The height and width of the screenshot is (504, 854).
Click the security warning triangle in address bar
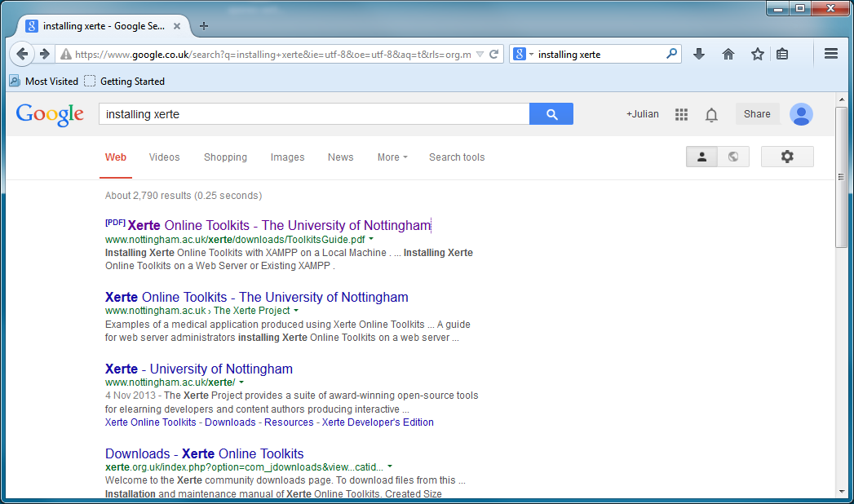(66, 55)
